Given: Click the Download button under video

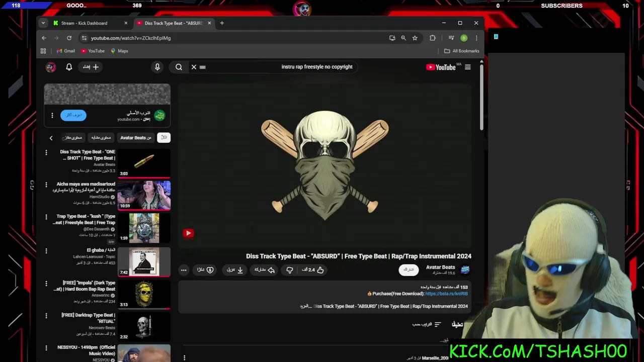Looking at the screenshot, I should click(235, 270).
